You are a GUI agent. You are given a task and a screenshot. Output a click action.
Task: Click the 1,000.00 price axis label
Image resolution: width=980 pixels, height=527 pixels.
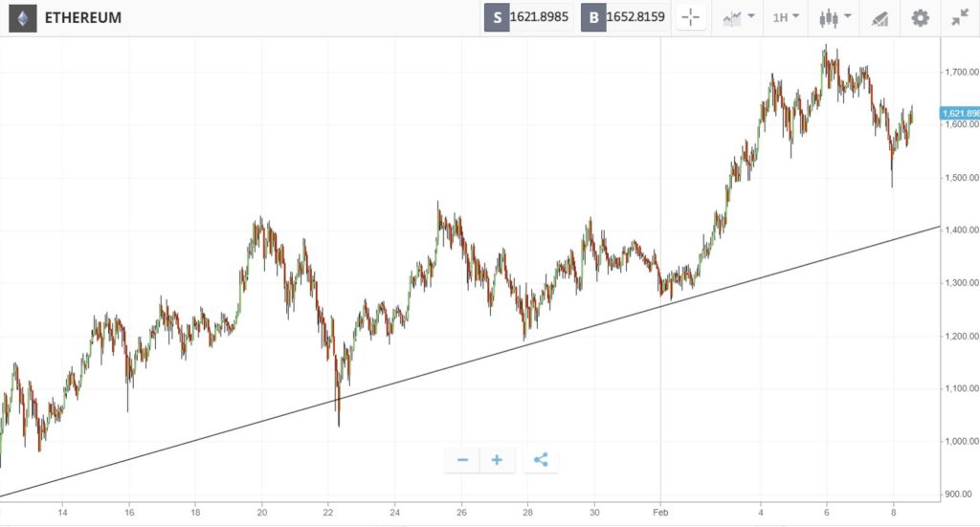click(961, 441)
